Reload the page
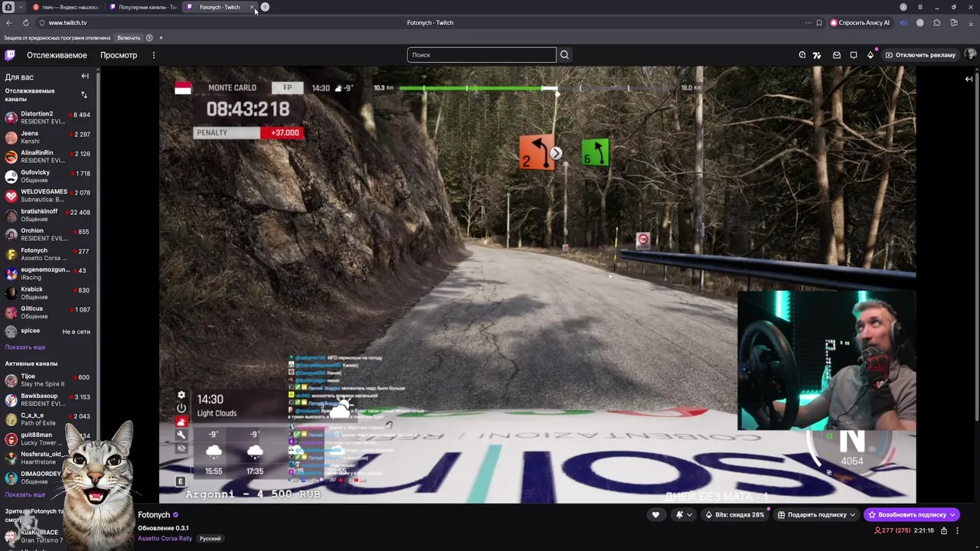 [x=25, y=23]
